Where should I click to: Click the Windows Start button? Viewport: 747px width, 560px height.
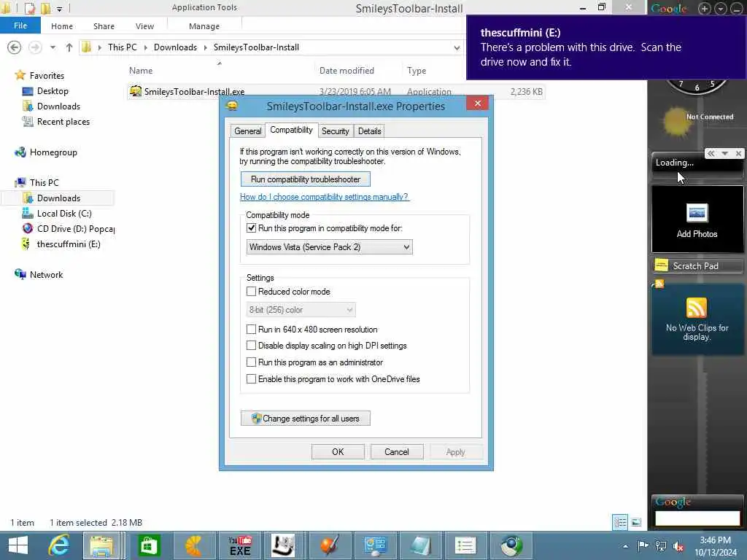tap(18, 545)
